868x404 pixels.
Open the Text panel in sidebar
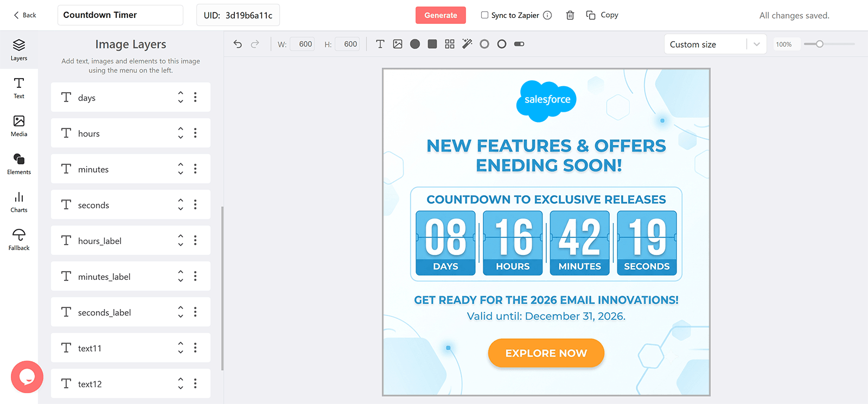[19, 88]
